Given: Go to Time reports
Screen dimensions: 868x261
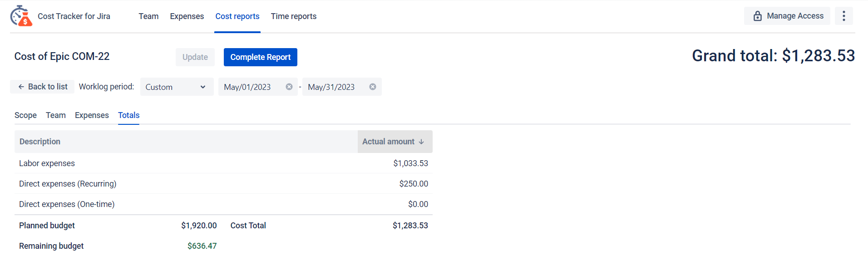Looking at the screenshot, I should coord(293,16).
